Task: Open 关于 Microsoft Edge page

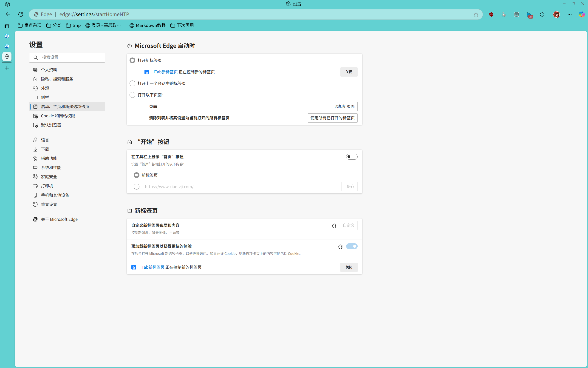Action: coord(67,219)
